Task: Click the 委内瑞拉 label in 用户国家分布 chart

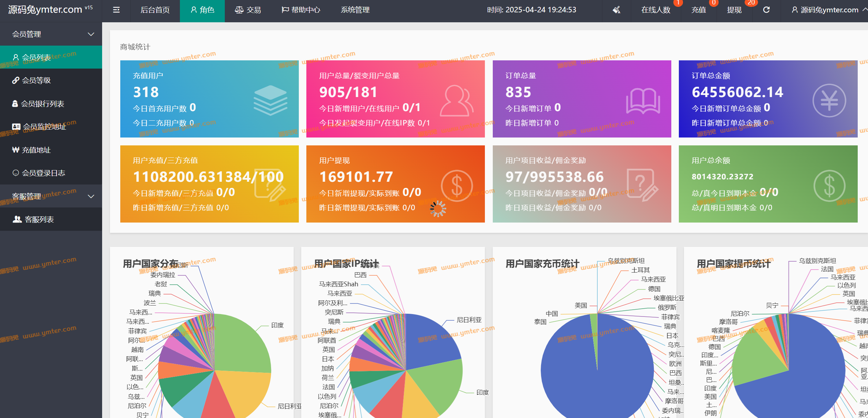Action: [x=163, y=275]
